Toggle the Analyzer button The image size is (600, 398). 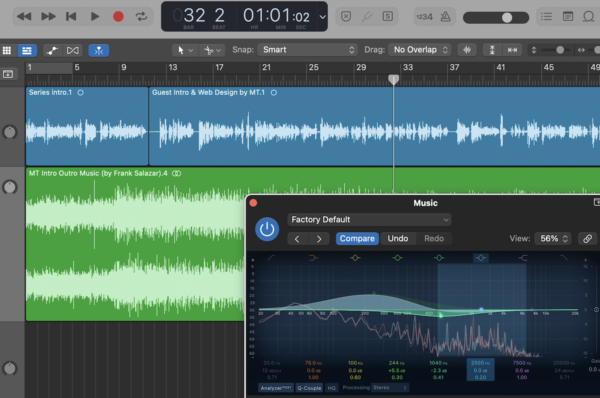point(276,388)
